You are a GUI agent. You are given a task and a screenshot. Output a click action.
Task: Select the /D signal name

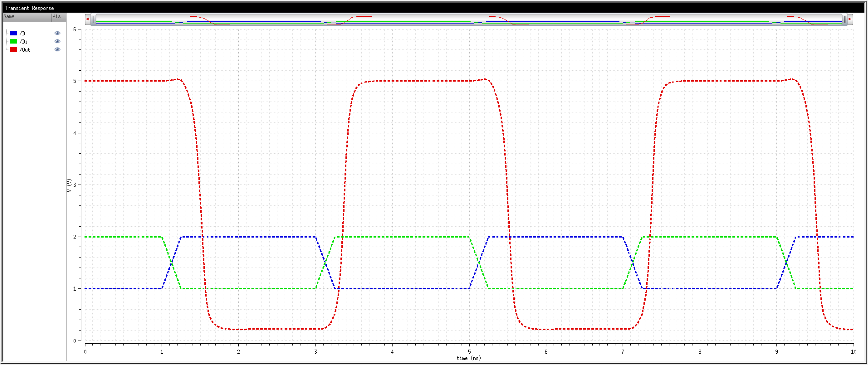22,33
